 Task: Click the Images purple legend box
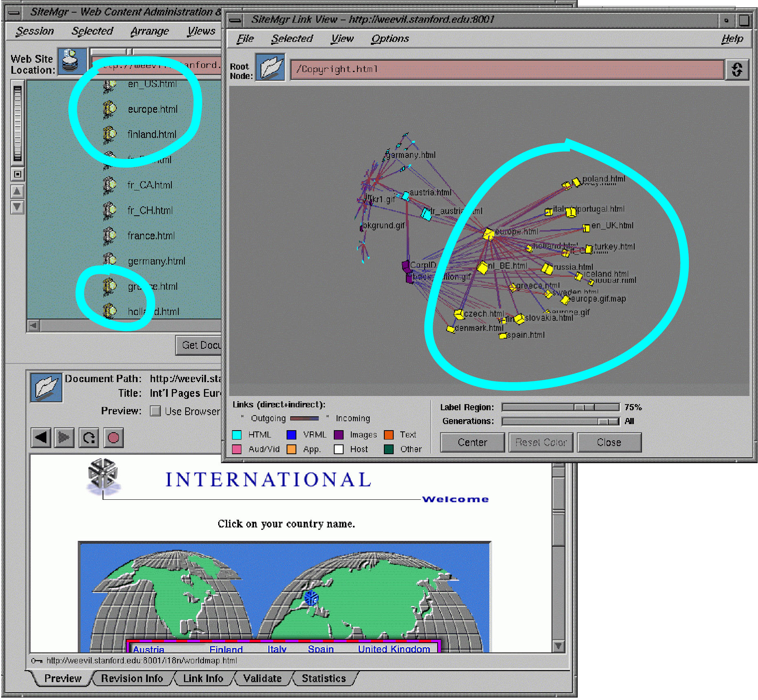(x=339, y=435)
